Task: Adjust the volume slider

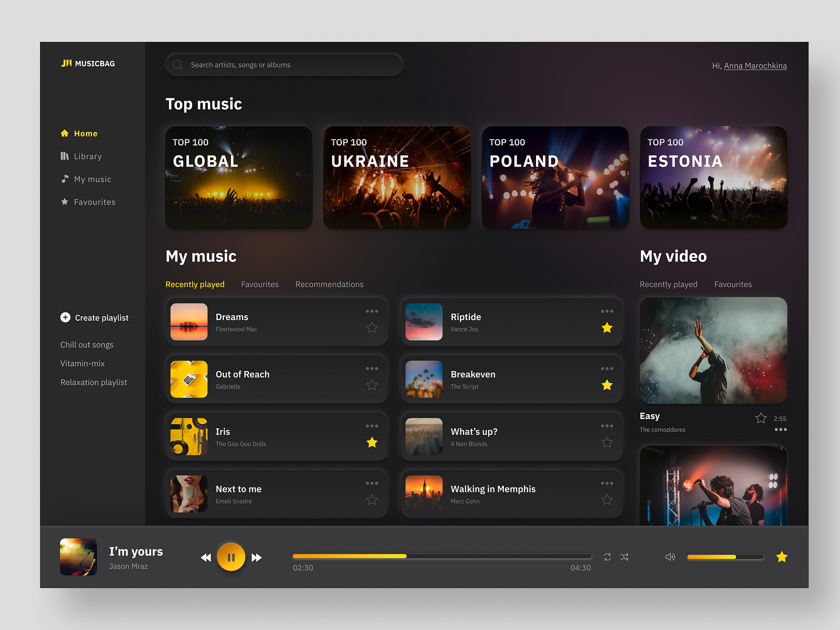Action: tap(724, 556)
